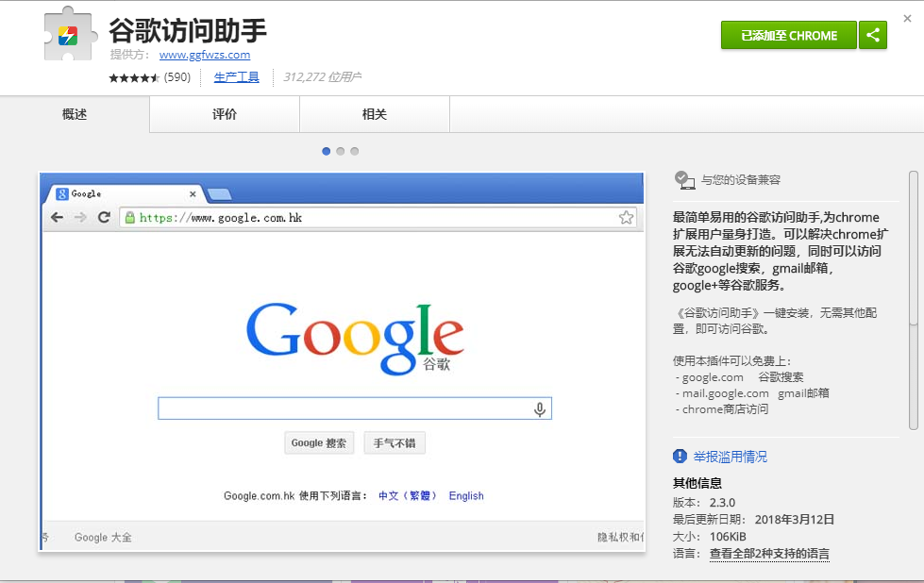Close the extension detail dialog
Viewport: 924px width, 583px height.
908,19
